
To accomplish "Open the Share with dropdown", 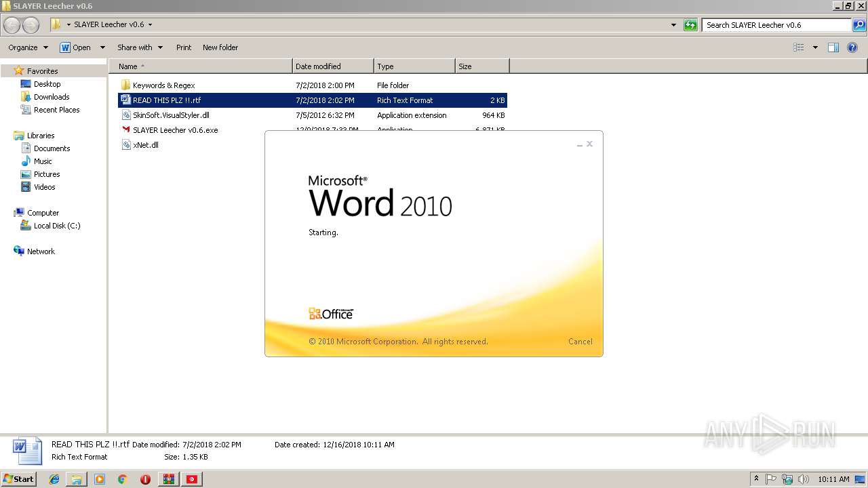I will coord(140,47).
